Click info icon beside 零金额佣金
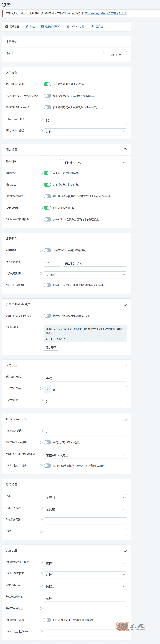This screenshot has height=644, width=160. click(41, 208)
